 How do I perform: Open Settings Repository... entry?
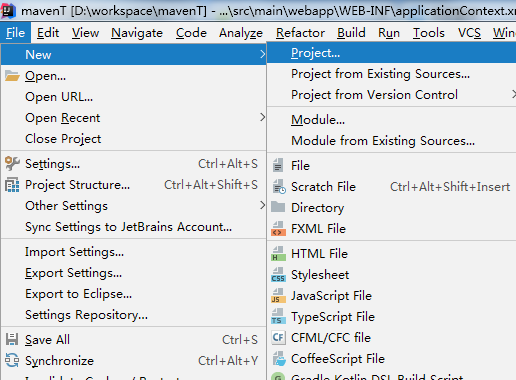[x=134, y=315]
